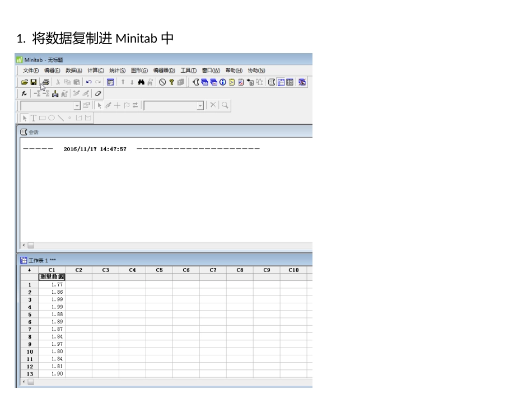Click the 会话 session window title
The width and height of the screenshot is (532, 399).
(33, 132)
